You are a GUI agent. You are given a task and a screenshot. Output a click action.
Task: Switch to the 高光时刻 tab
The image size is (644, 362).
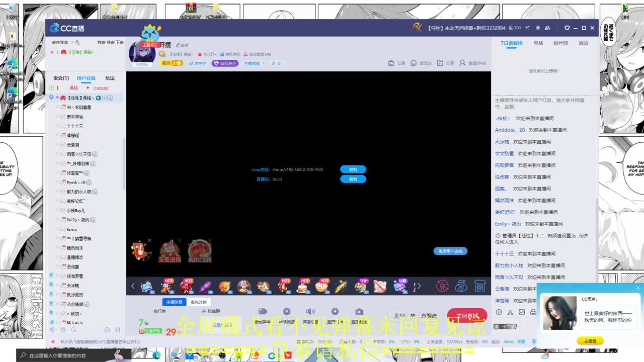click(x=198, y=302)
